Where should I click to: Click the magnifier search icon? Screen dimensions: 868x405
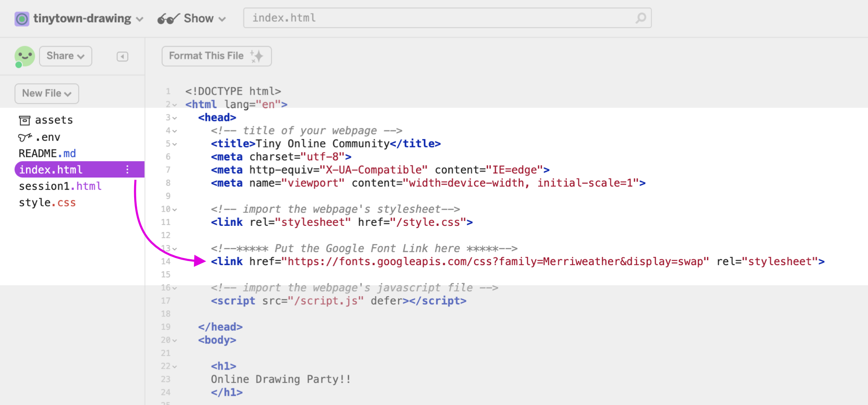click(x=641, y=18)
